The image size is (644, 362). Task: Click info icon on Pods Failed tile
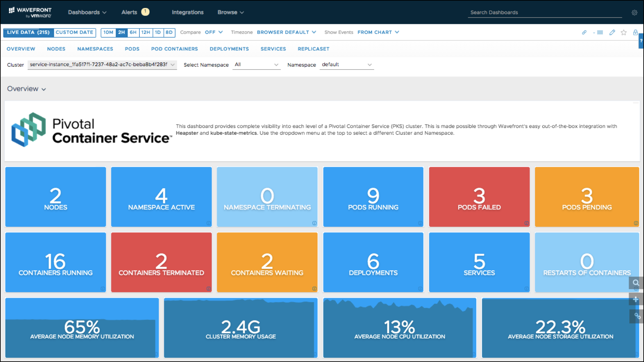(526, 223)
